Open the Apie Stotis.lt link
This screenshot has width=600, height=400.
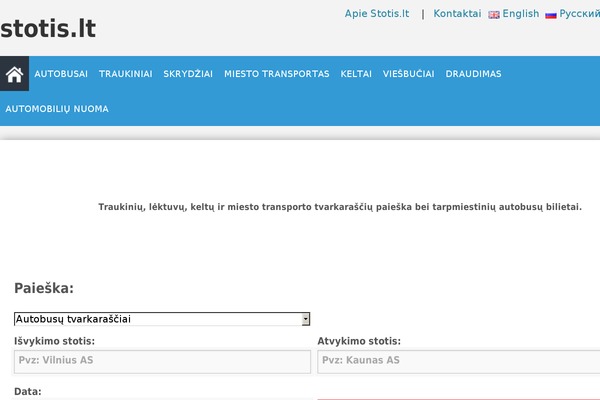pyautogui.click(x=377, y=14)
